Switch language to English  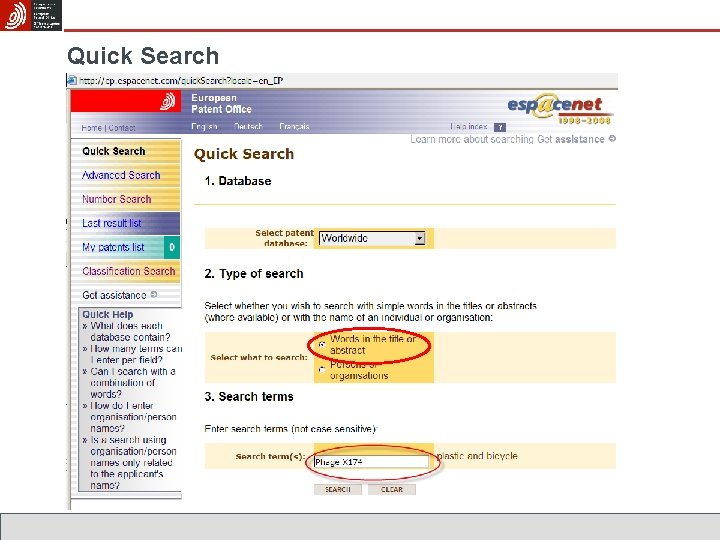204,126
